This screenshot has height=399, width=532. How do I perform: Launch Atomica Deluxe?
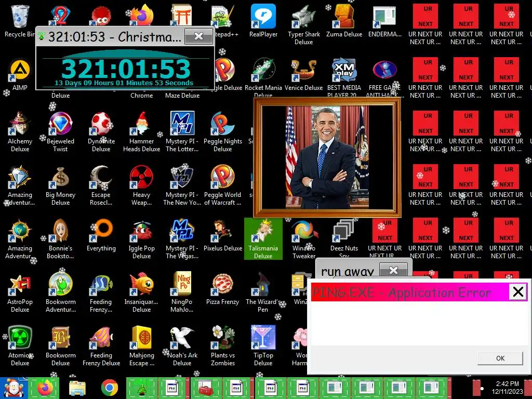point(20,345)
